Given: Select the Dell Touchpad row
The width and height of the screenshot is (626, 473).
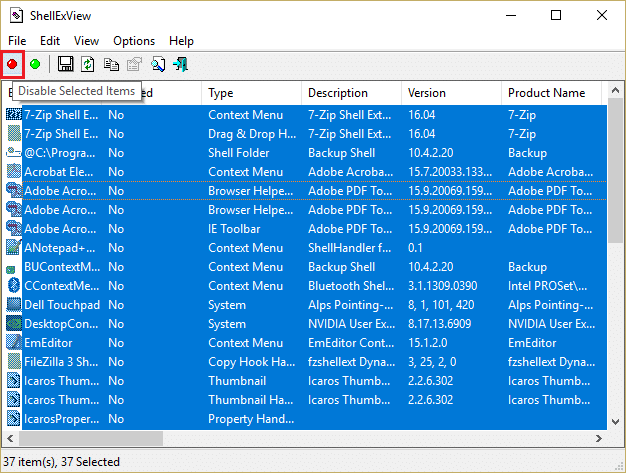Looking at the screenshot, I should [x=62, y=305].
